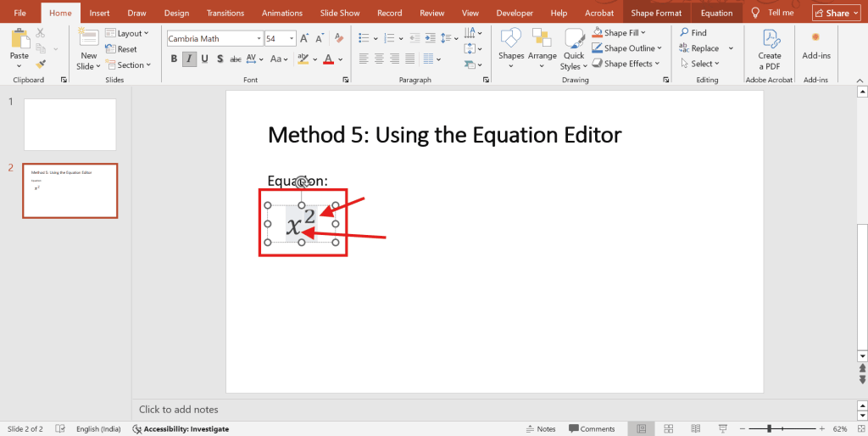Open the Transitions ribbon tab
The width and height of the screenshot is (868, 436).
(225, 13)
